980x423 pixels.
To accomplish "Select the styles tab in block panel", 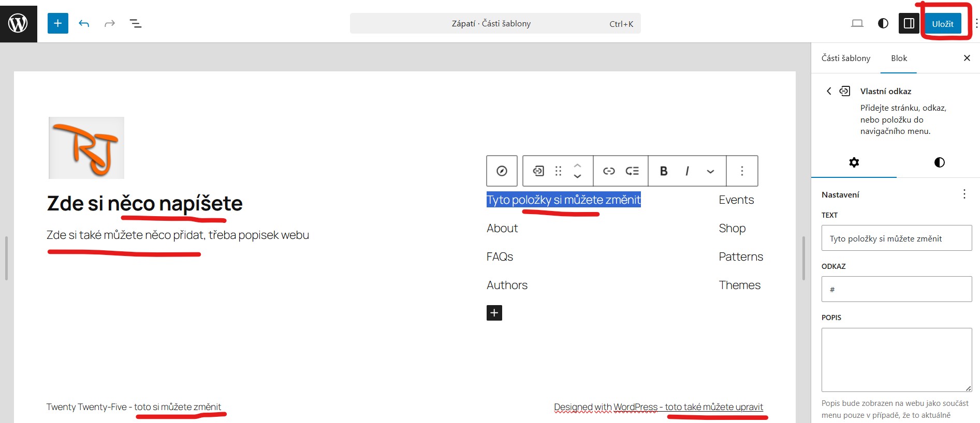I will pyautogui.click(x=939, y=162).
